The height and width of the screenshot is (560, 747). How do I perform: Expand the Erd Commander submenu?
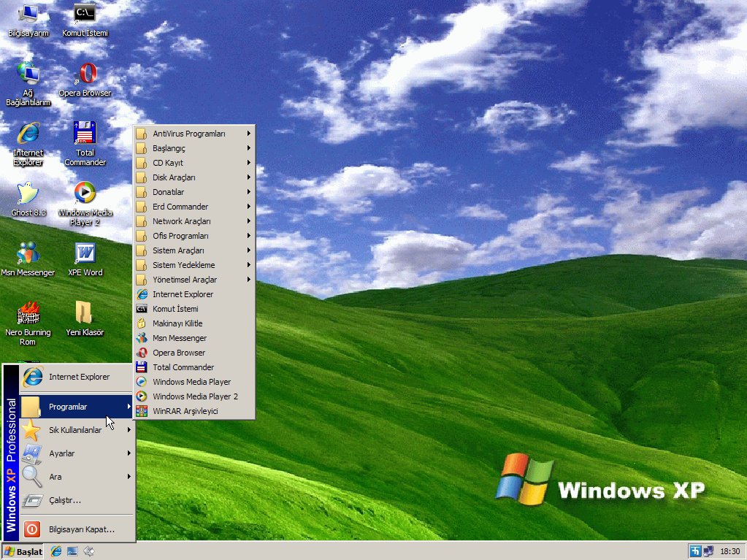(x=194, y=207)
